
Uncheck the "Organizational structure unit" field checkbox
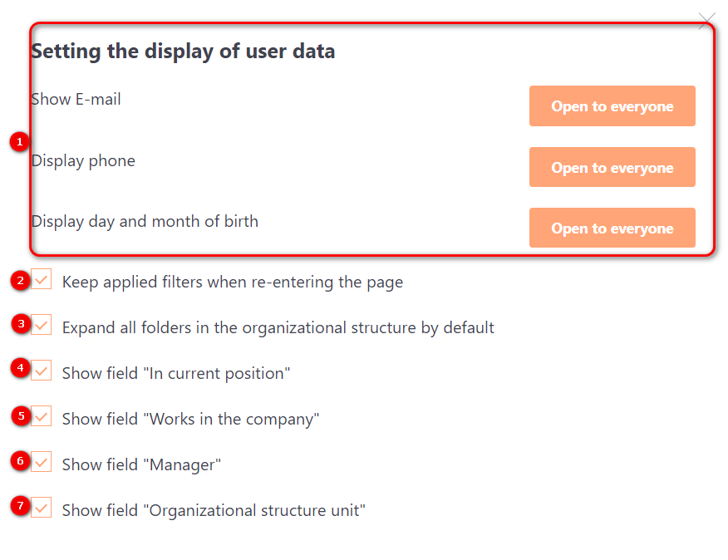(42, 508)
